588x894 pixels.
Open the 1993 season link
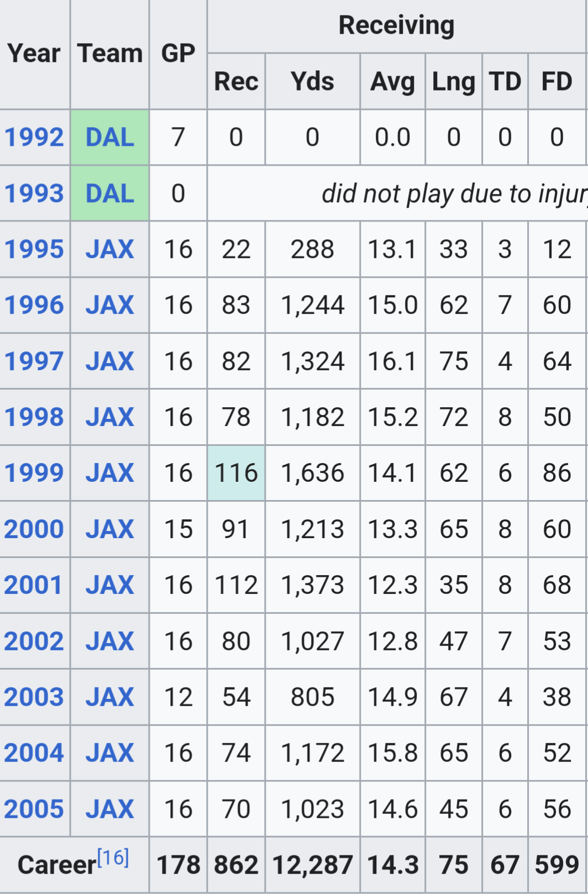(34, 194)
